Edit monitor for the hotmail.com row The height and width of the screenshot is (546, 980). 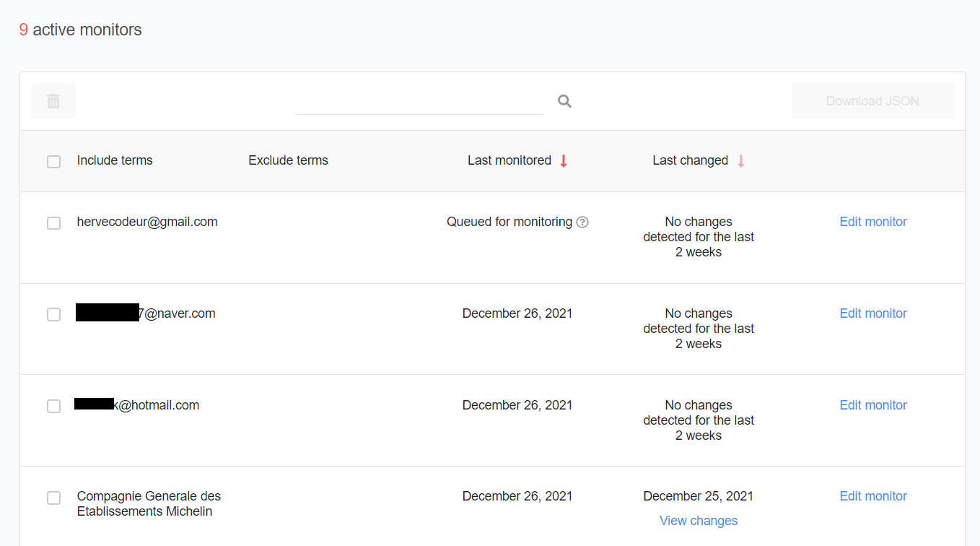873,405
